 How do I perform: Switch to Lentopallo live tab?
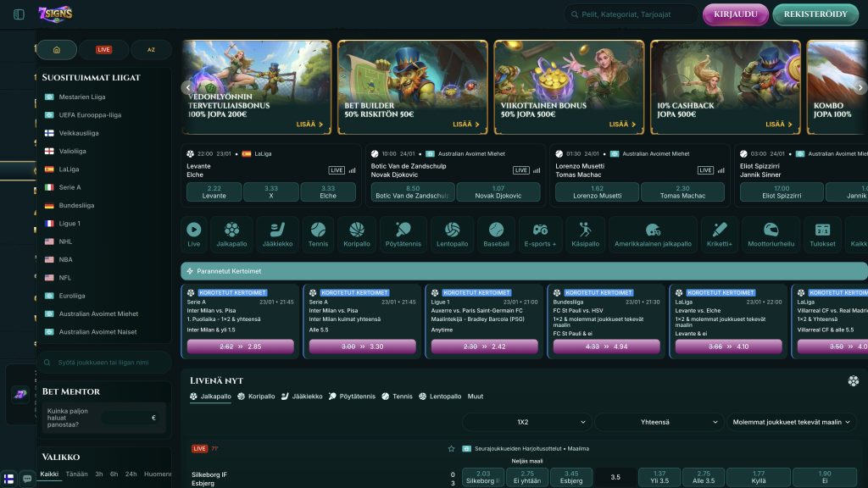pyautogui.click(x=441, y=396)
